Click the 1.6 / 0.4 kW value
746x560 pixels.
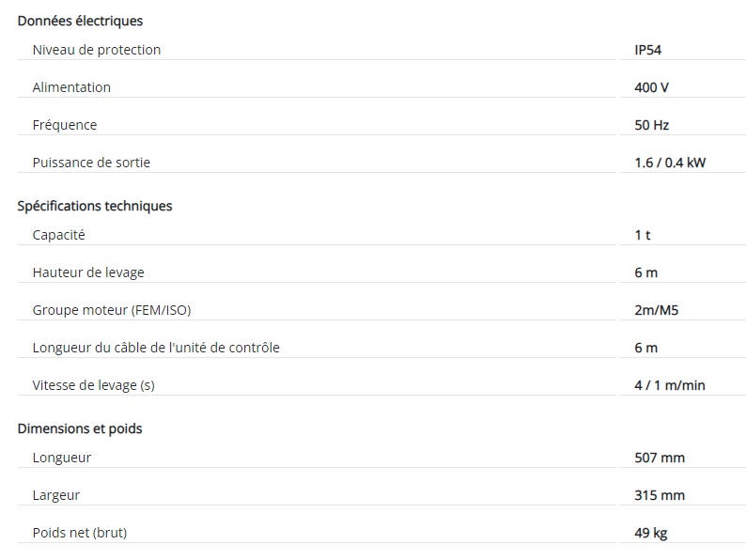670,163
